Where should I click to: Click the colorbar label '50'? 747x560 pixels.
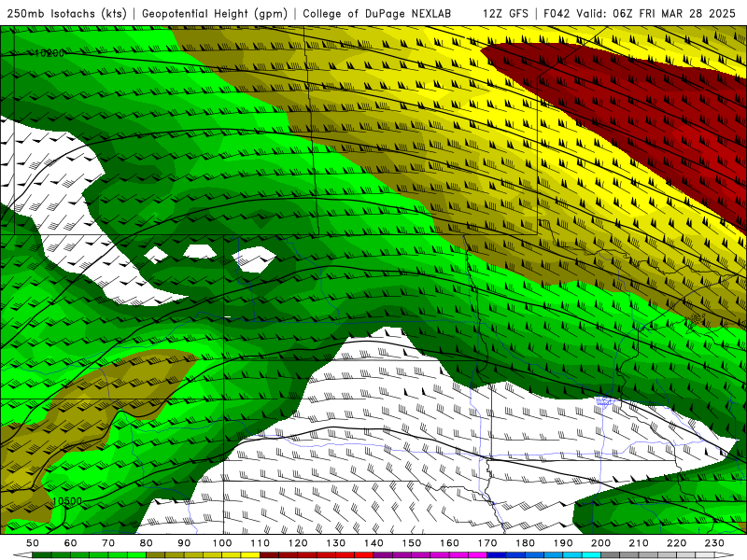pyautogui.click(x=33, y=543)
